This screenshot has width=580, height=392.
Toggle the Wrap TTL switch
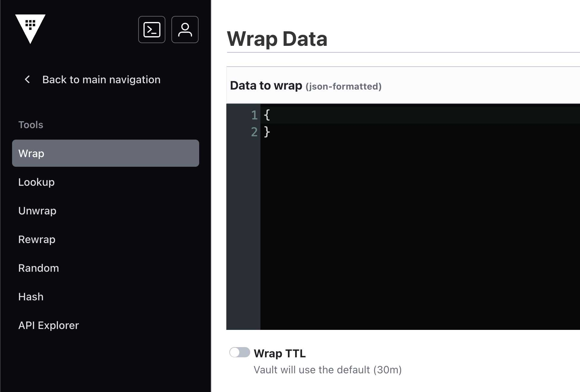coord(240,352)
